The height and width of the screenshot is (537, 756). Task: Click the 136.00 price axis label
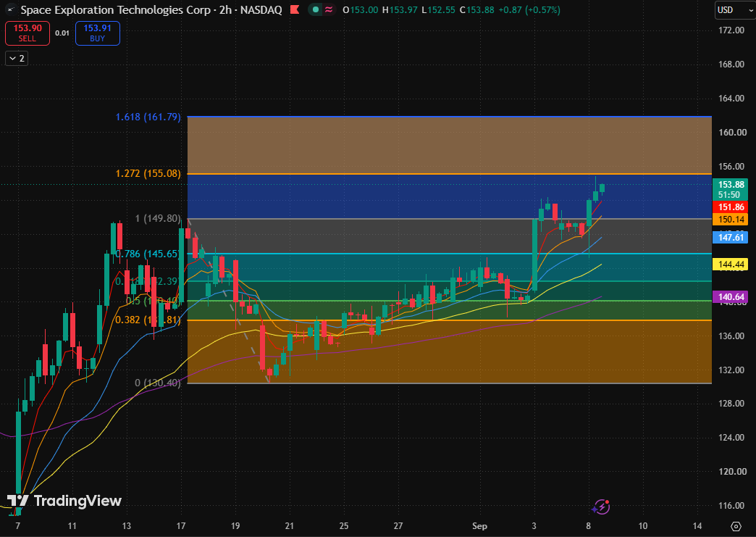(x=731, y=336)
